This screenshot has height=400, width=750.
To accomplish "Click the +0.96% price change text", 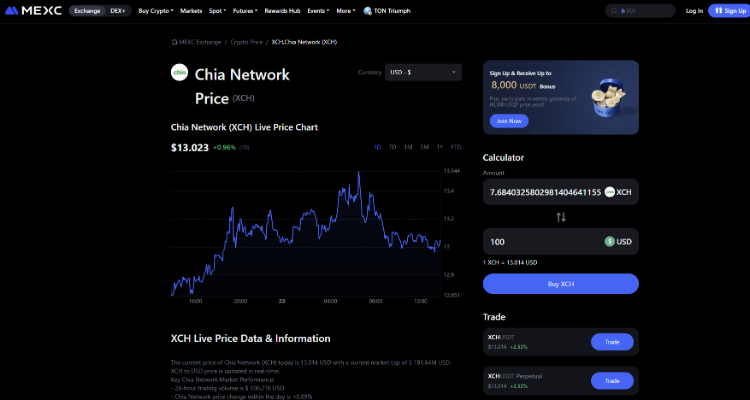I will tap(224, 147).
